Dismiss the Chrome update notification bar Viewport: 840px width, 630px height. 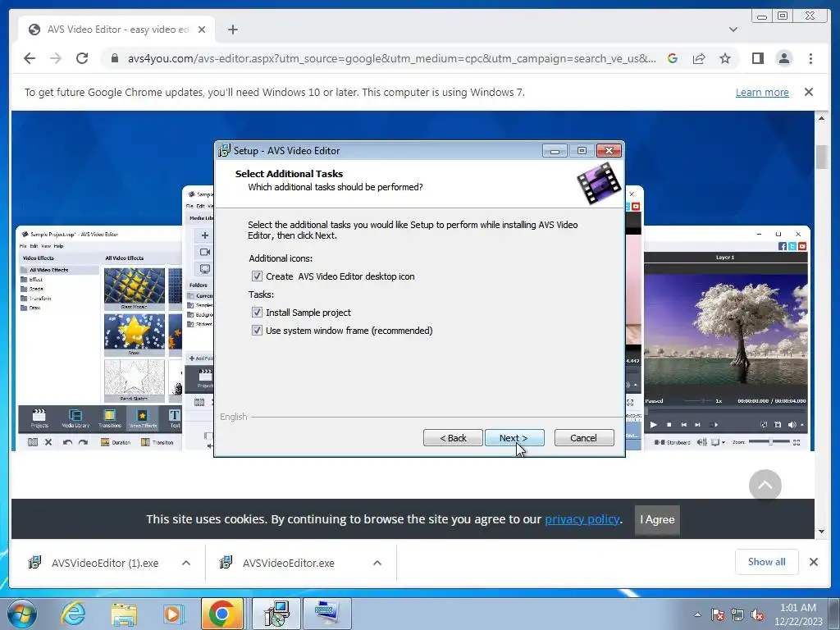809,92
